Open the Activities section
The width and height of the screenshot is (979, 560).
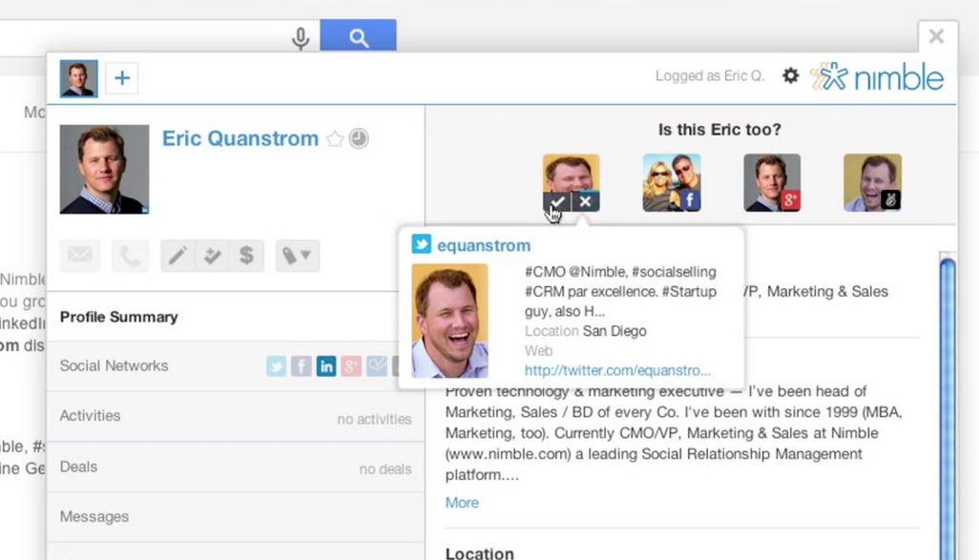coord(236,416)
